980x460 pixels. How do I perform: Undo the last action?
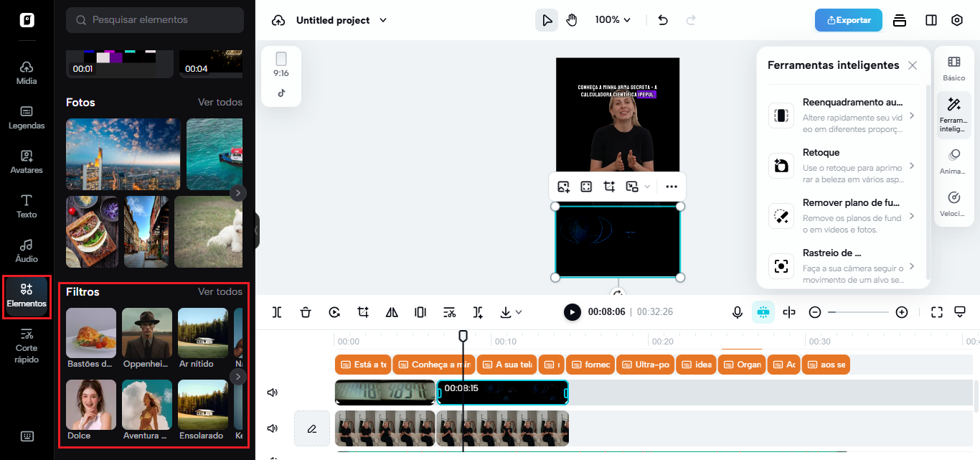663,20
